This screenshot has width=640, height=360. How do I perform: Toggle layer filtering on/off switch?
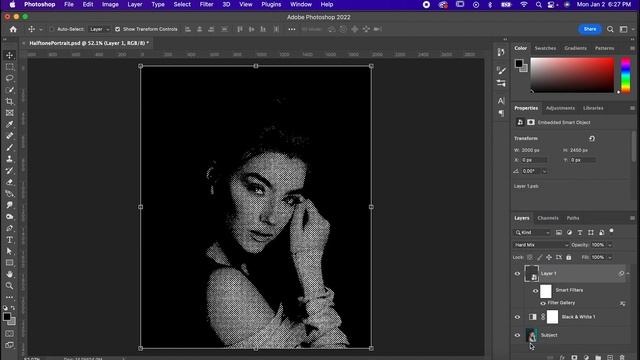point(611,231)
